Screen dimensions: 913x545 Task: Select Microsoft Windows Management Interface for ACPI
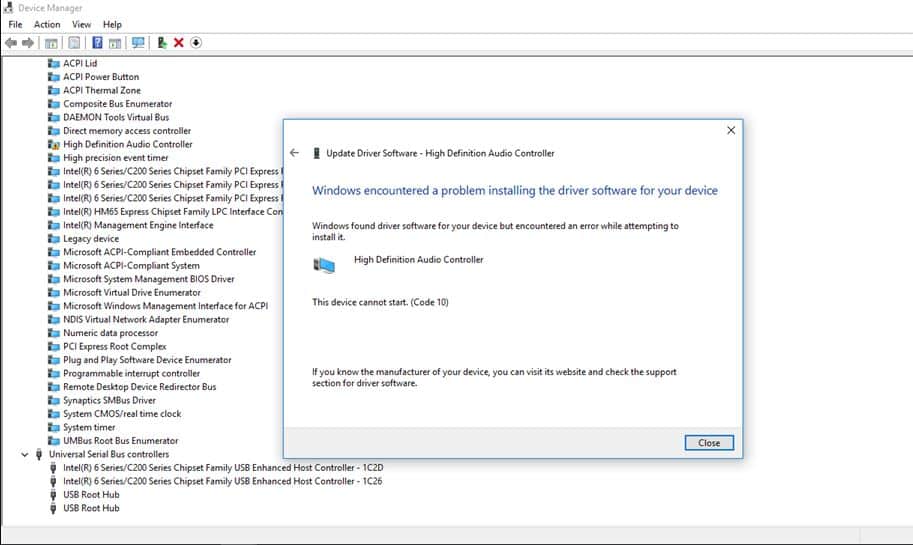[x=165, y=306]
